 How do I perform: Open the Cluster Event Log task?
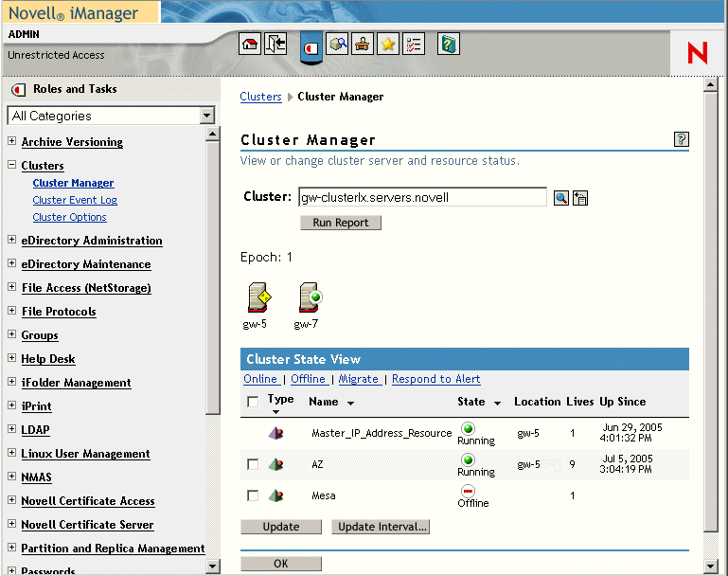tap(75, 200)
